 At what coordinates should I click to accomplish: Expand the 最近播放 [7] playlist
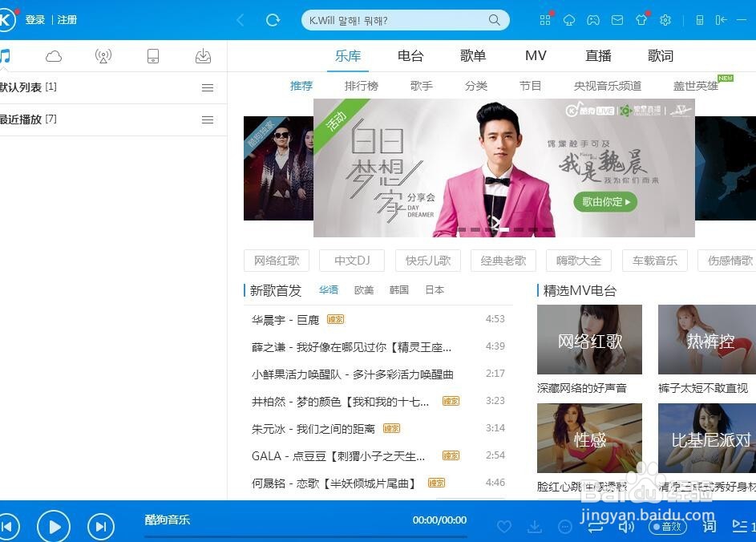(x=113, y=120)
